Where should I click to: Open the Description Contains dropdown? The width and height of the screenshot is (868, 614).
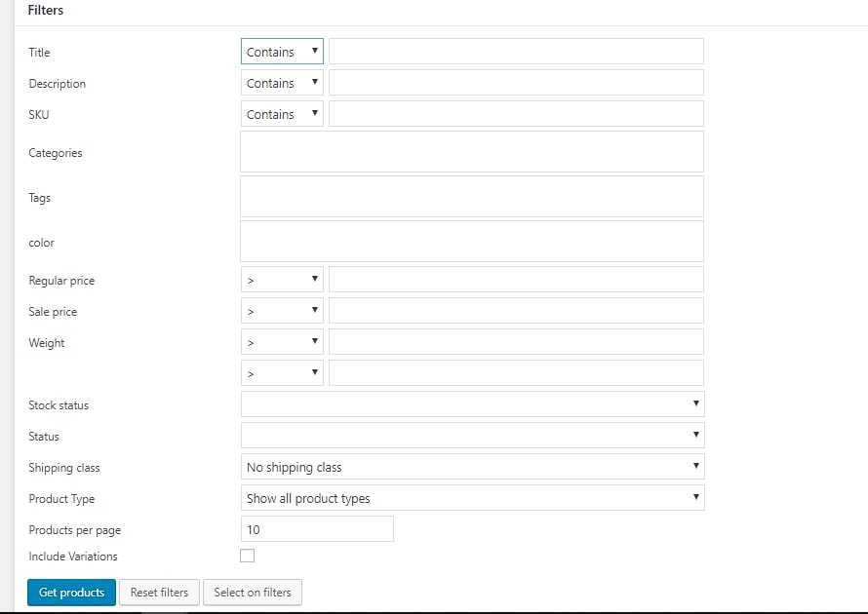click(282, 83)
